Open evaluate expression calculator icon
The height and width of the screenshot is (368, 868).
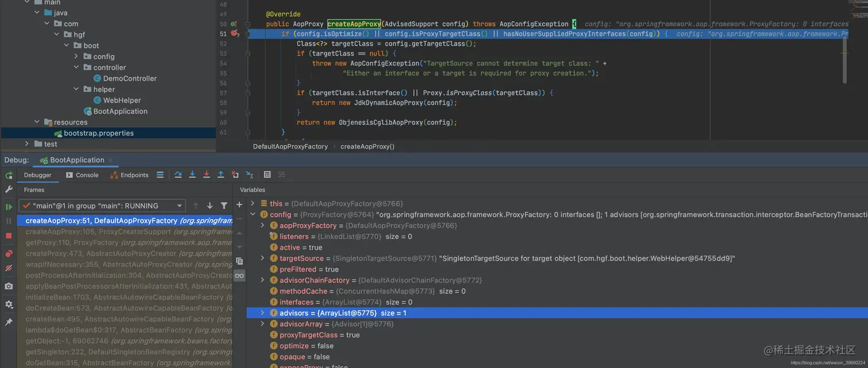coord(267,175)
